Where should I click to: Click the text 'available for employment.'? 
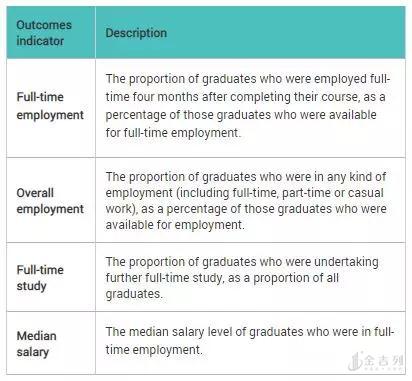(x=175, y=225)
